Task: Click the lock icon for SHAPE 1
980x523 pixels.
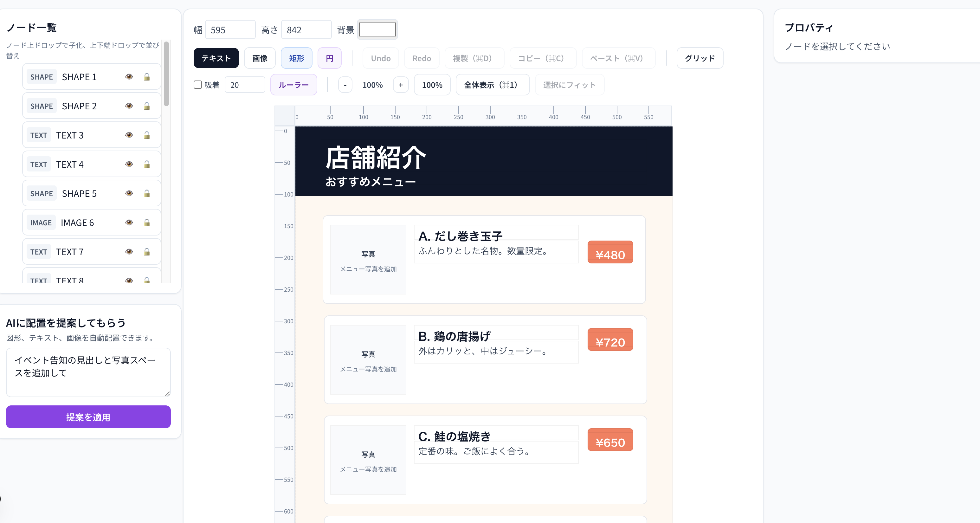Action: tap(146, 77)
